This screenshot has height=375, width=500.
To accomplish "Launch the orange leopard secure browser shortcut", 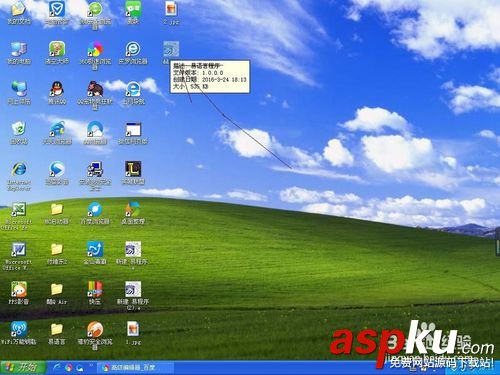I will (x=95, y=335).
